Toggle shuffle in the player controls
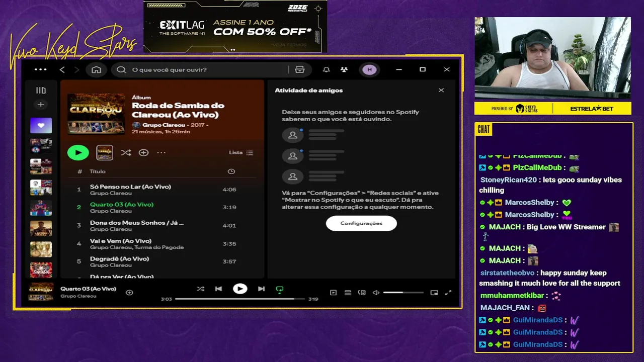The height and width of the screenshot is (362, 644). [200, 289]
